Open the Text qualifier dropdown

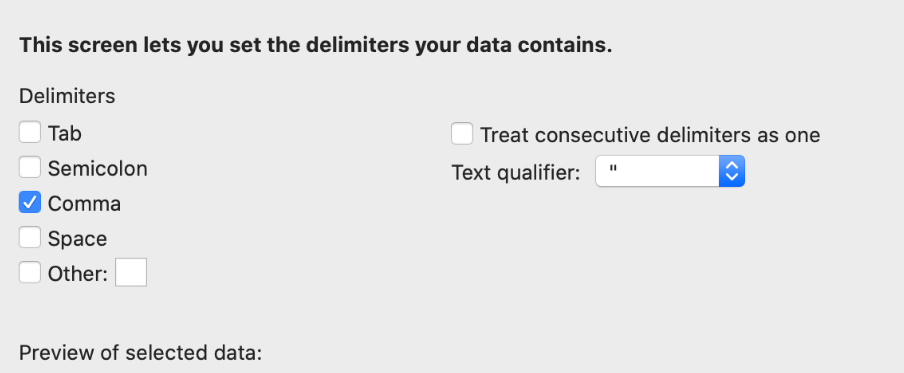[670, 171]
